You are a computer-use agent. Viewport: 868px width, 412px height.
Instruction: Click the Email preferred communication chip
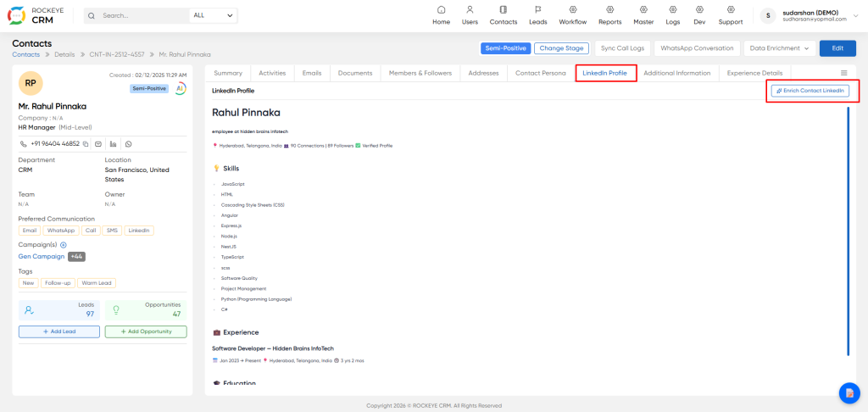tap(30, 231)
